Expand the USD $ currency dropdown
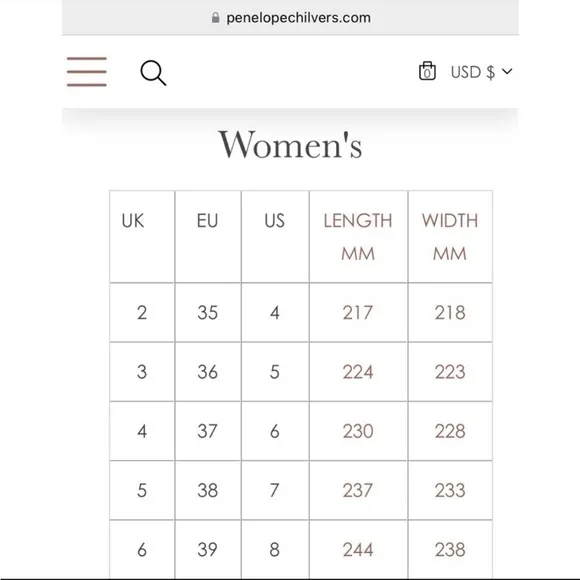 [481, 72]
